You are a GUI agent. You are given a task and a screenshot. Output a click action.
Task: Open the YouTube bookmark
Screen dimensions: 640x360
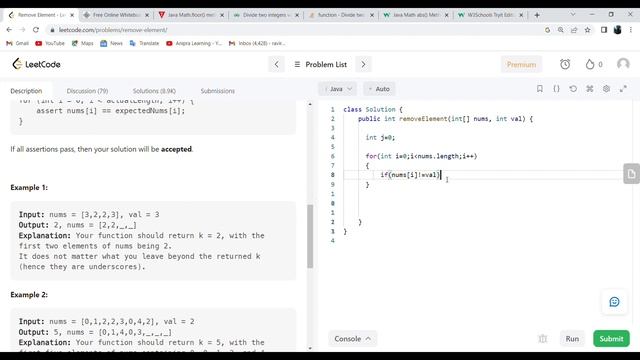(x=50, y=43)
